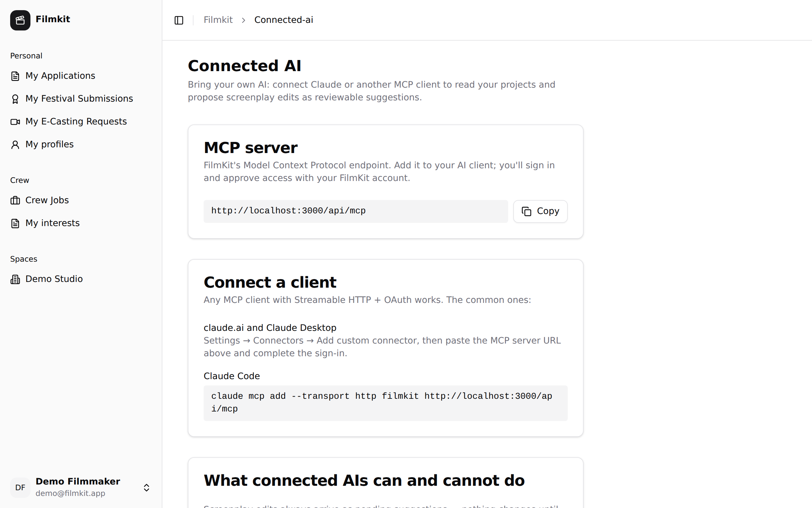812x508 pixels.
Task: Open My interests section
Action: (81, 224)
